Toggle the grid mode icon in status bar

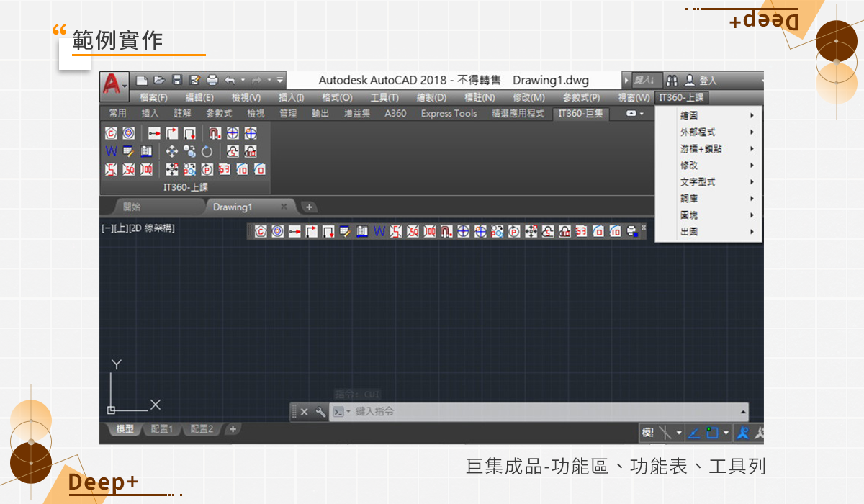(x=665, y=433)
